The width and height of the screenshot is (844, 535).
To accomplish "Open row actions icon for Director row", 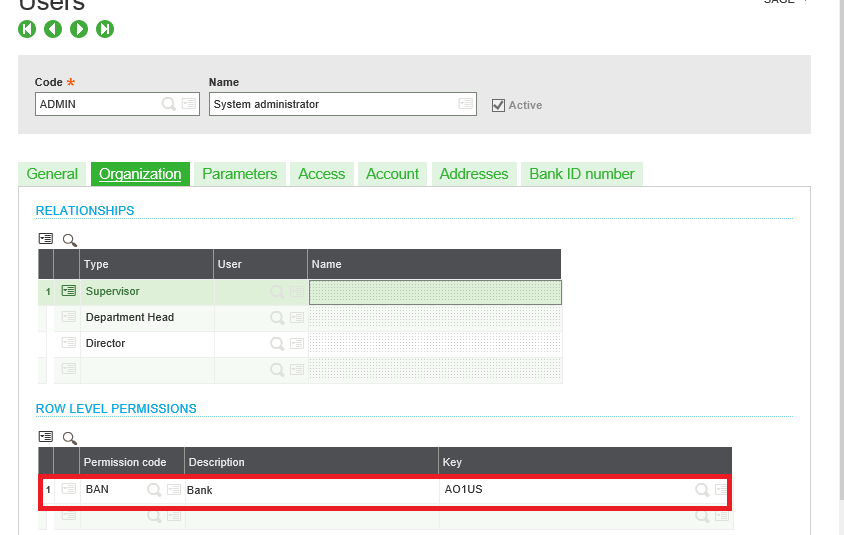I will 68,342.
